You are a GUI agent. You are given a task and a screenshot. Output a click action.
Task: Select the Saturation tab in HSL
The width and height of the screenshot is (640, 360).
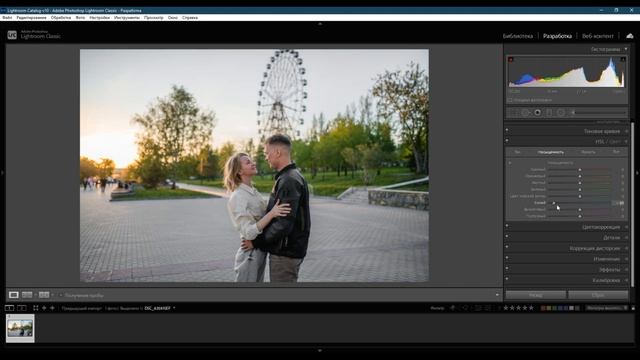click(x=551, y=152)
